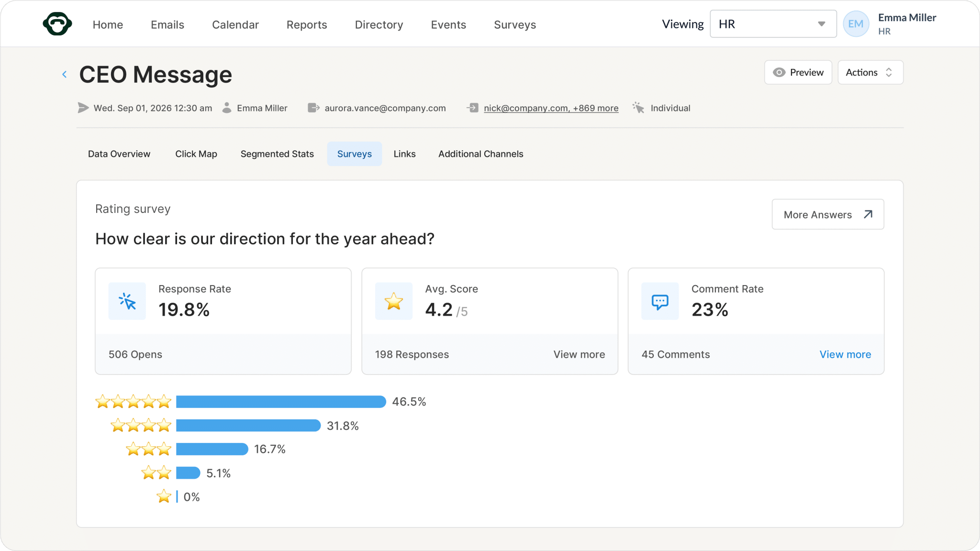Open Directory in the top navigation
This screenshot has height=551, width=980.
[379, 24]
